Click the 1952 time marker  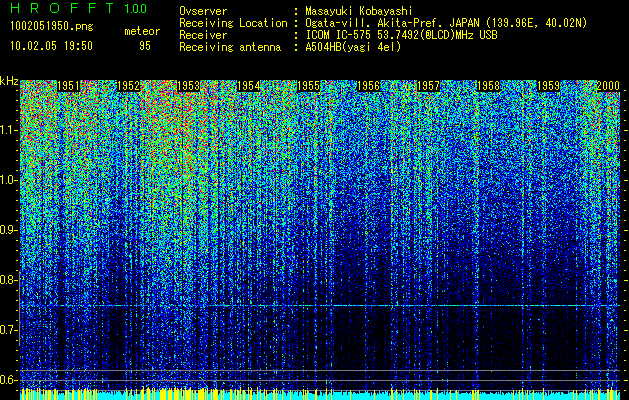128,86
